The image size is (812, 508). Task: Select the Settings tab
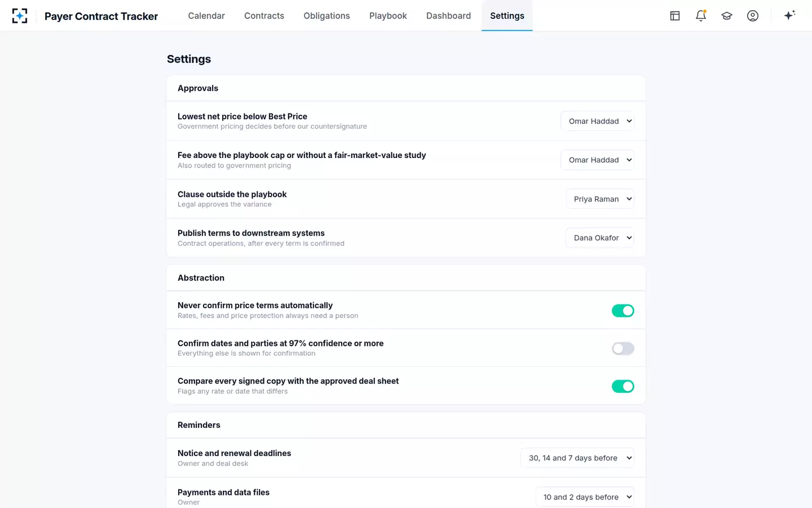(x=507, y=16)
